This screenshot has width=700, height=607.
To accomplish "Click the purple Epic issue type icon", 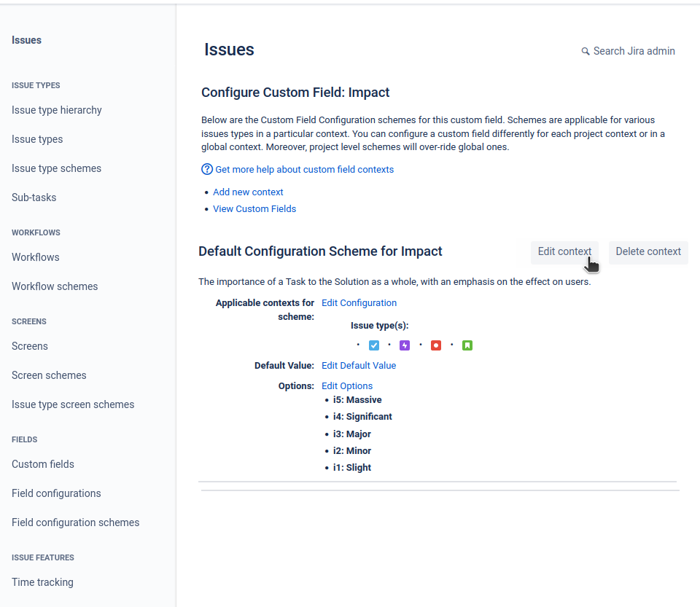I will (405, 345).
